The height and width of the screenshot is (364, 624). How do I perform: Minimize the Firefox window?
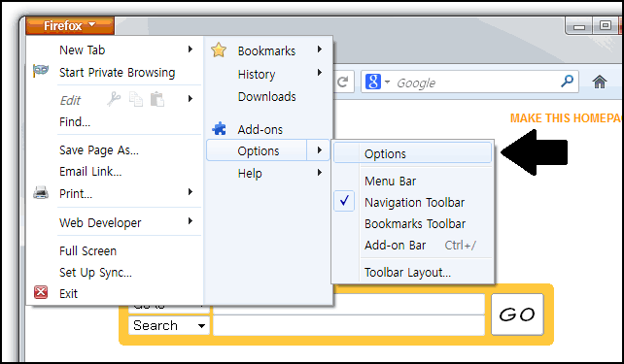pyautogui.click(x=579, y=26)
